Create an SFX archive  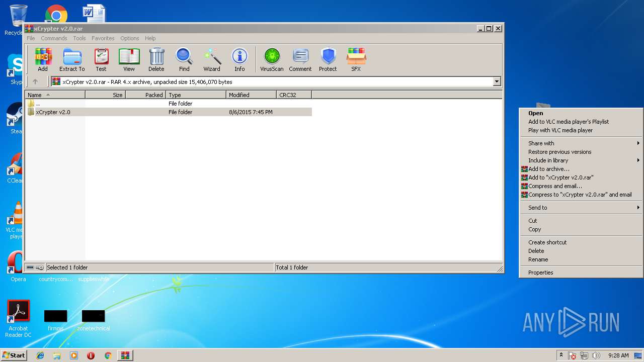pos(356,60)
